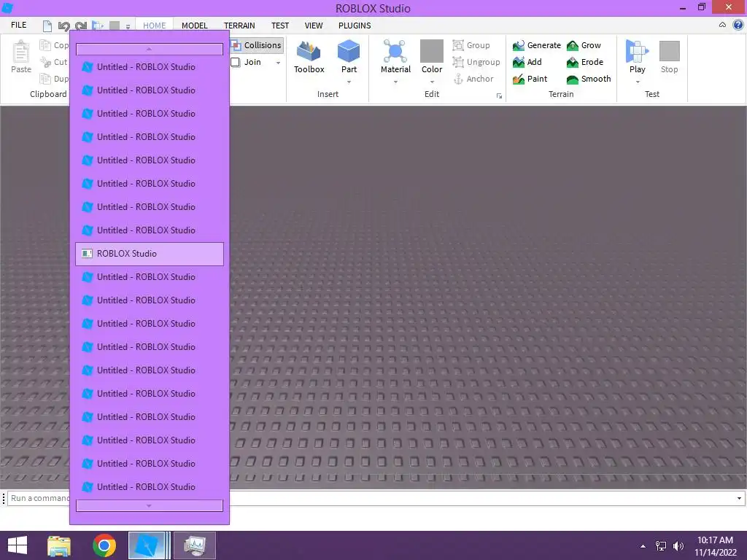Insert a new Part with the cube icon
Image resolution: width=747 pixels, height=560 pixels.
tap(349, 51)
